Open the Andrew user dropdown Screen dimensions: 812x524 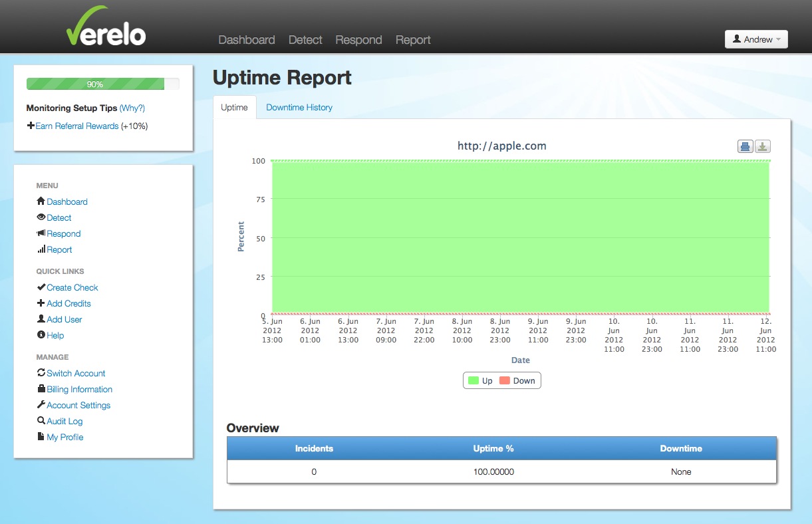(756, 39)
